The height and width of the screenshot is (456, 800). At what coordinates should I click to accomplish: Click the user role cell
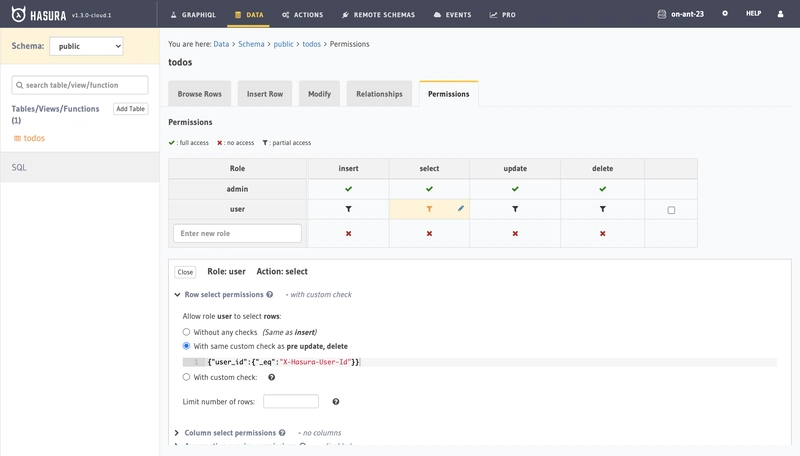tap(237, 209)
